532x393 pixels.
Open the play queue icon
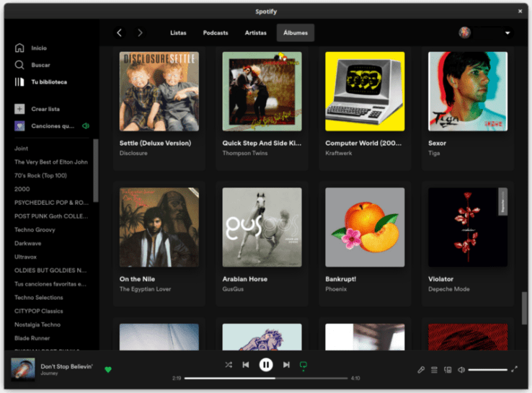tap(434, 370)
